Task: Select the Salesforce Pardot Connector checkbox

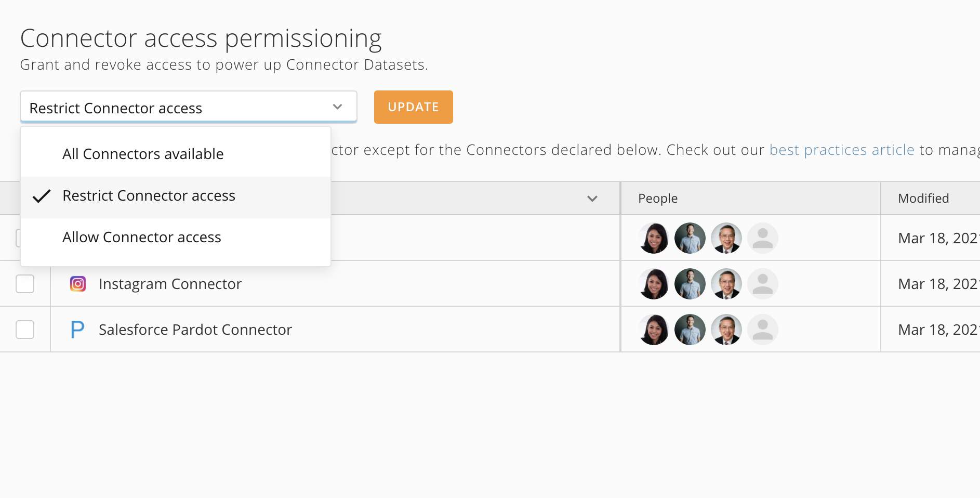Action: pyautogui.click(x=25, y=329)
